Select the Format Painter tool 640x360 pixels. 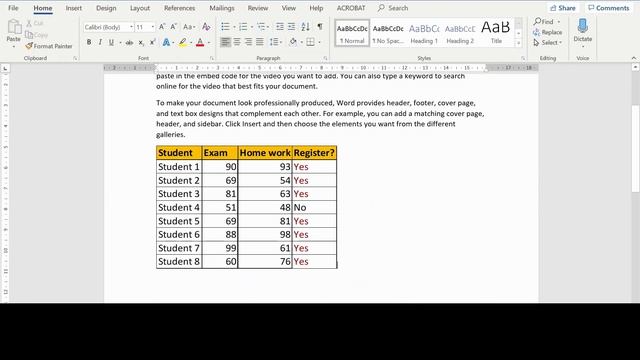click(x=49, y=46)
